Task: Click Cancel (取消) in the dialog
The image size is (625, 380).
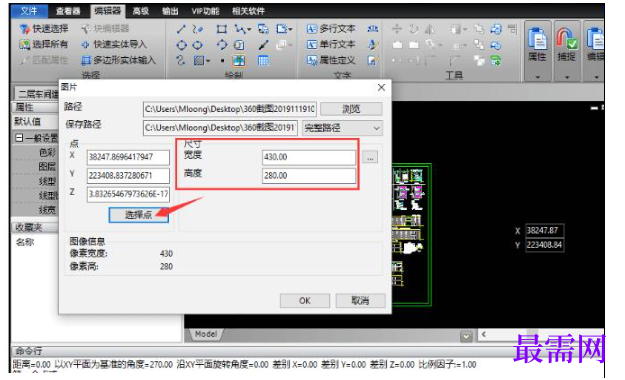Action: click(360, 301)
